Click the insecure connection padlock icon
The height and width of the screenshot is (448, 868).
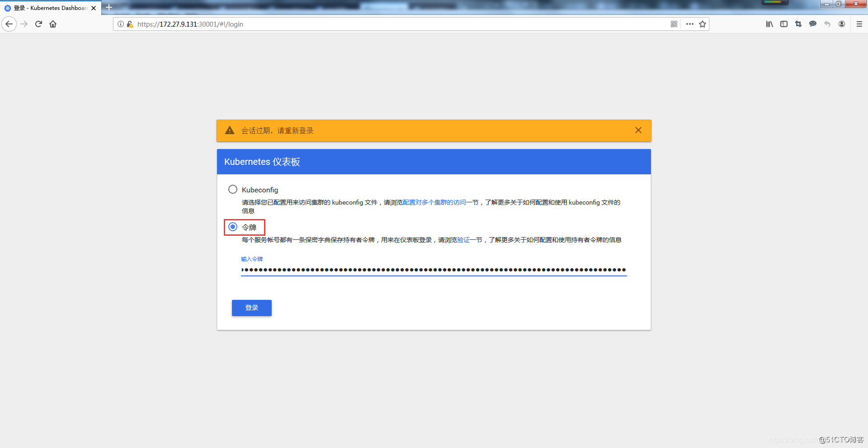(130, 24)
